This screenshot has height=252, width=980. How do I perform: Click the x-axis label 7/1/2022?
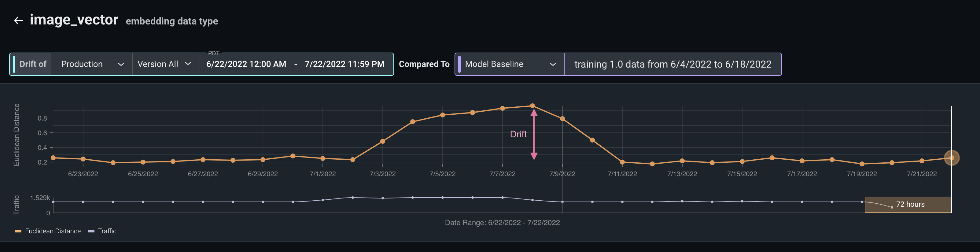(322, 174)
